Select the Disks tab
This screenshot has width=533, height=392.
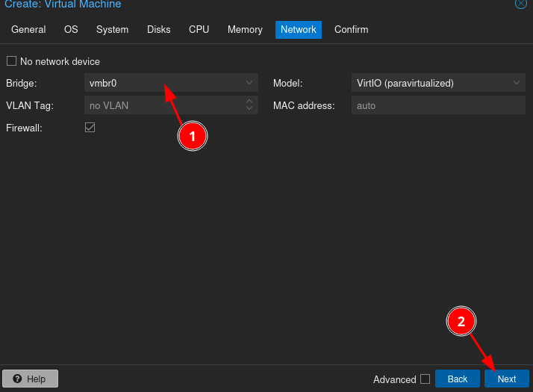pyautogui.click(x=158, y=30)
